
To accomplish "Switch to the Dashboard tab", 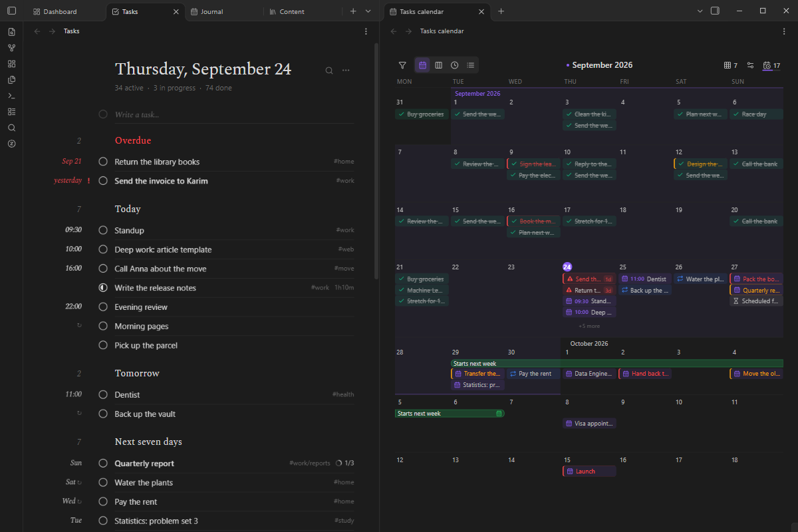I will pos(60,11).
